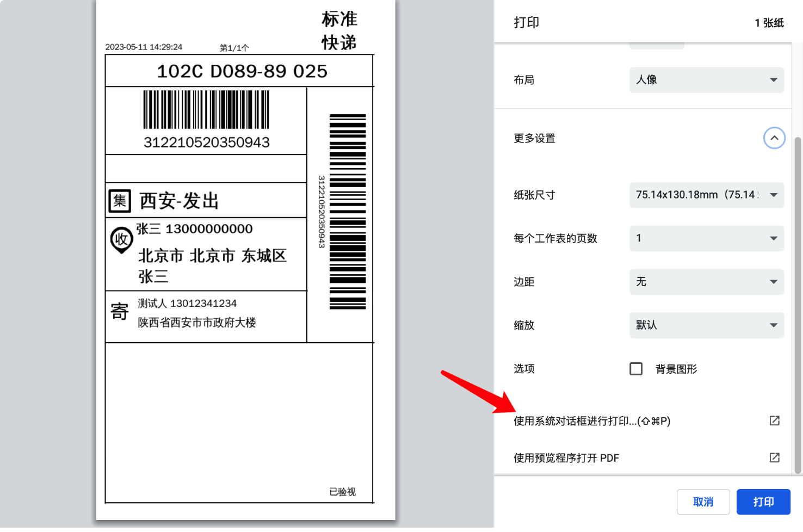Open the 缩放 dropdown showing 默认
Image resolution: width=803 pixels, height=532 pixels.
coord(707,325)
